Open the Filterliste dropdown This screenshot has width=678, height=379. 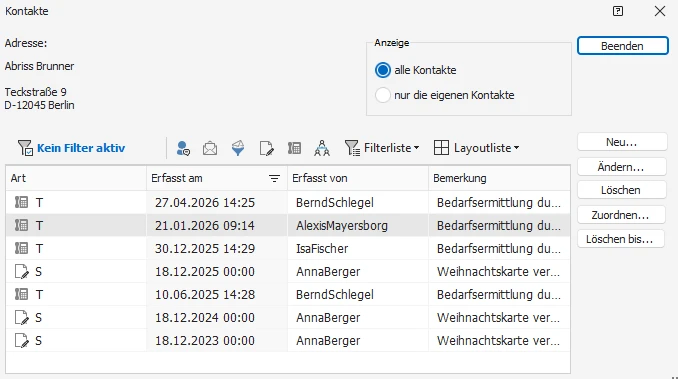pyautogui.click(x=382, y=148)
